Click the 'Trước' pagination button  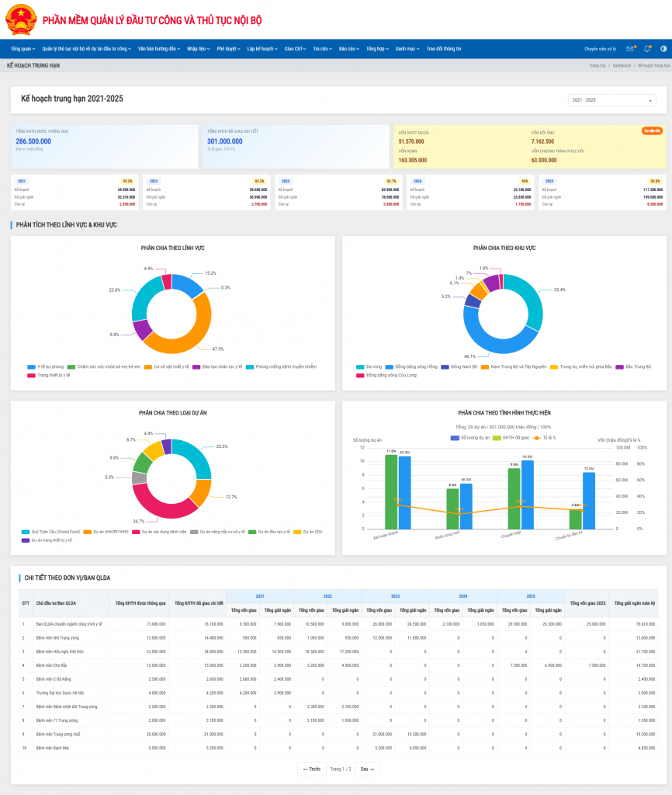point(311,769)
